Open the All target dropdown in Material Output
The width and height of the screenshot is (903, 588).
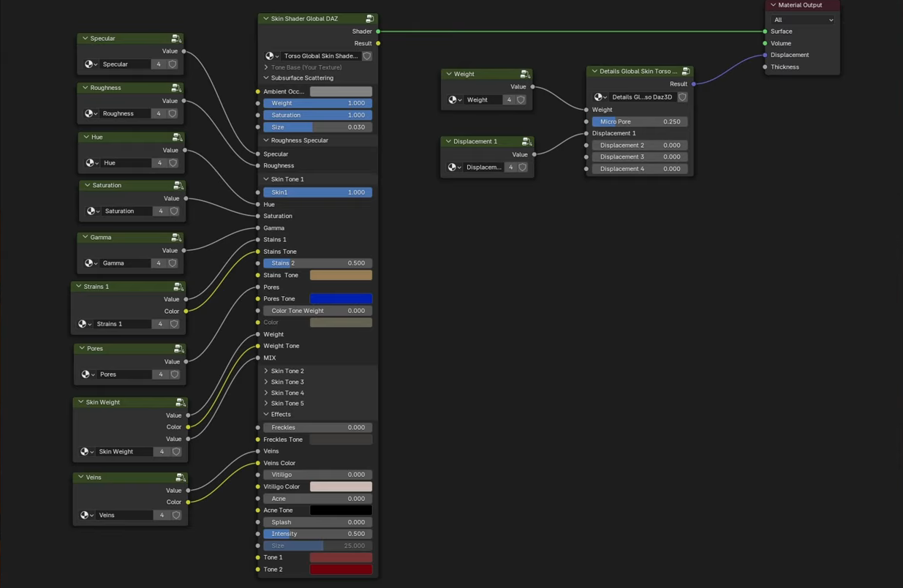(804, 20)
